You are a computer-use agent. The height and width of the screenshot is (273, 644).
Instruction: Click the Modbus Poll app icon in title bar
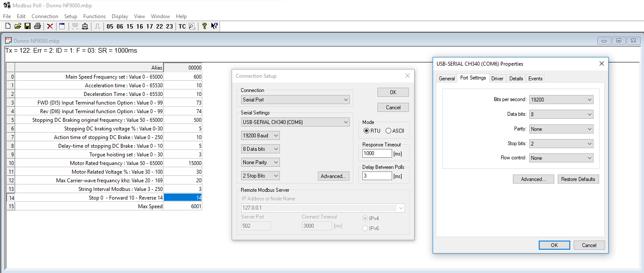[6, 6]
